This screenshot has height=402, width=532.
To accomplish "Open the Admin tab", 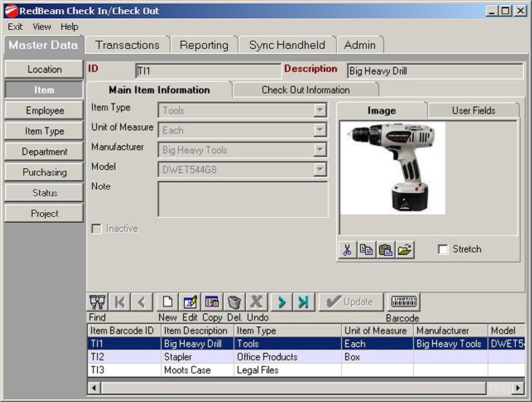I will coord(360,45).
